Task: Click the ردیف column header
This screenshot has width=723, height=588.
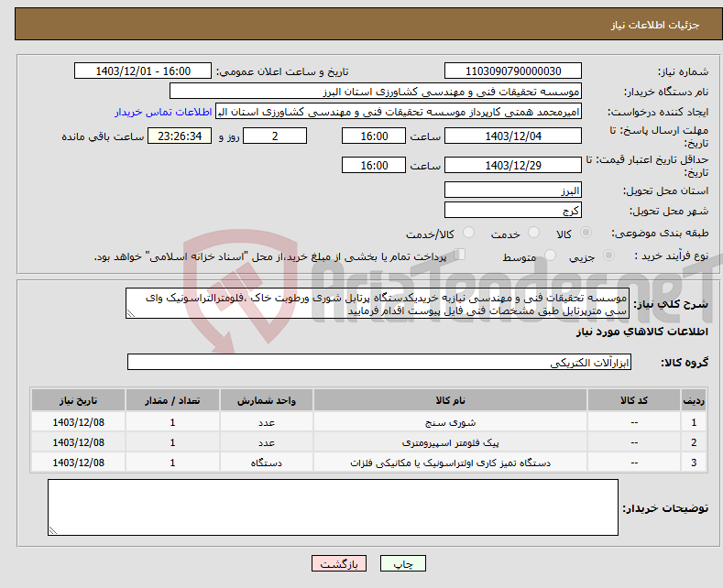Action: point(694,400)
